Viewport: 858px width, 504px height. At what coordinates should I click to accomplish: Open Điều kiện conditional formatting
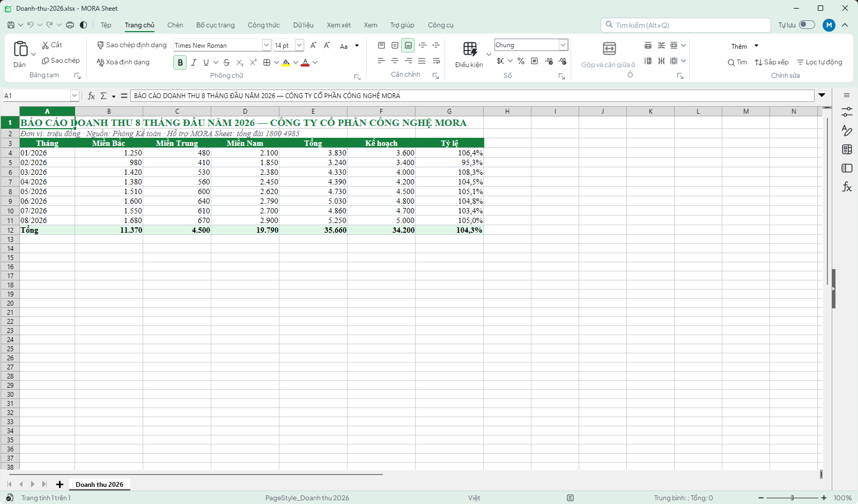pyautogui.click(x=469, y=55)
